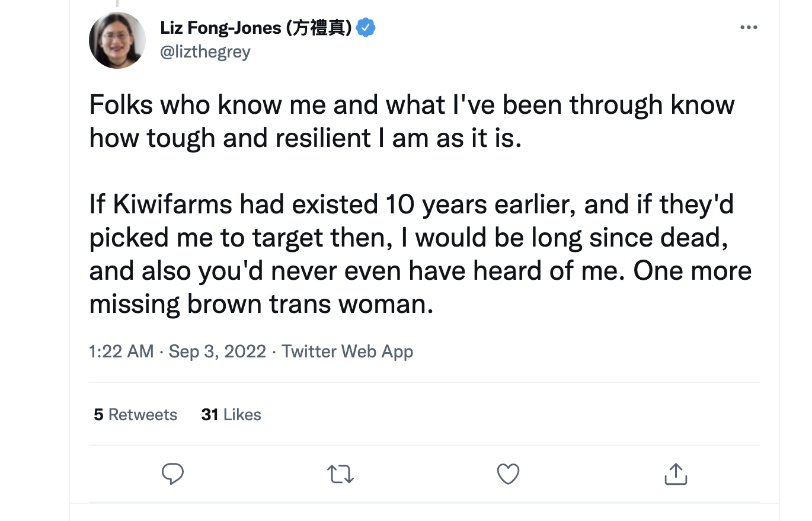
Task: Like the tweet with the heart icon
Action: [x=508, y=474]
